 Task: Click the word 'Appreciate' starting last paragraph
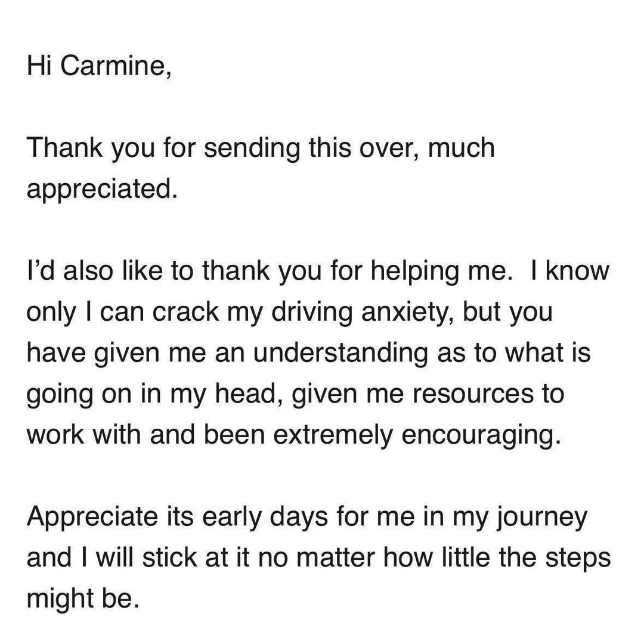pyautogui.click(x=92, y=516)
